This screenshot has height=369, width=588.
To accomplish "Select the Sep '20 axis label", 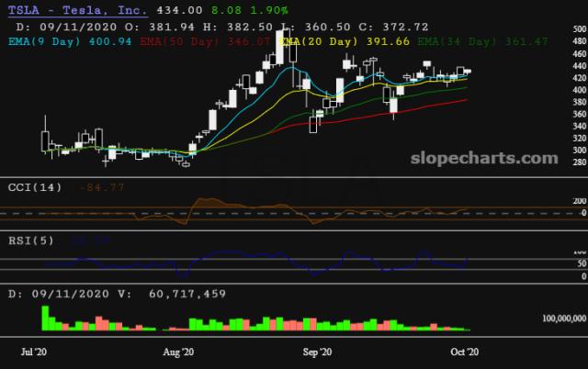I will point(317,352).
